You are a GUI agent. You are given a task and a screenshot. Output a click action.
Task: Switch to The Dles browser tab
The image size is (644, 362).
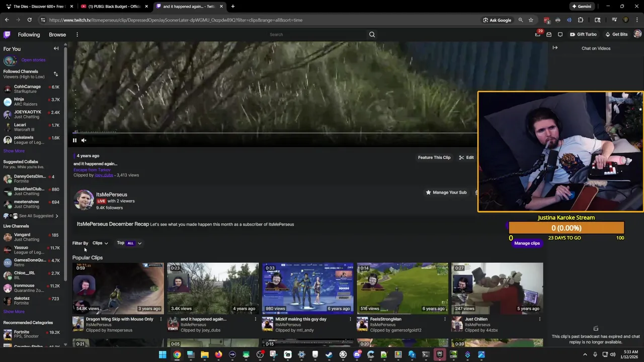tap(39, 7)
